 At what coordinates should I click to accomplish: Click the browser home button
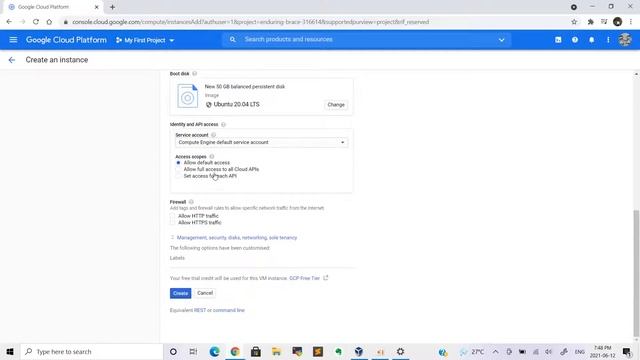pyautogui.click(x=49, y=22)
